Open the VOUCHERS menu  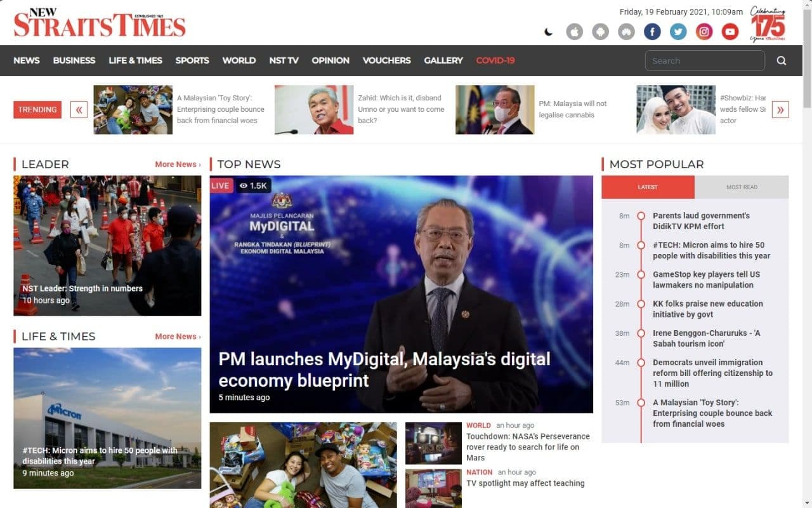(387, 60)
